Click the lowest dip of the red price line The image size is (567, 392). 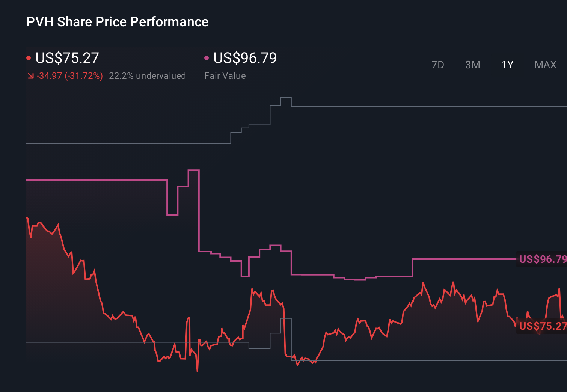pos(197,371)
